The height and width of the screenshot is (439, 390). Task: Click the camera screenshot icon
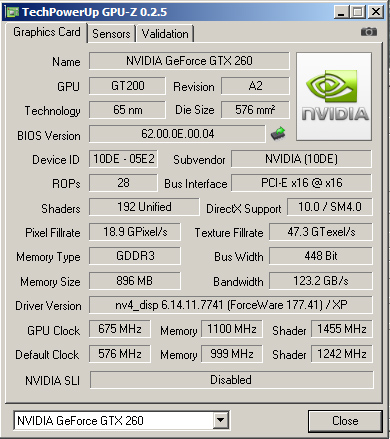369,32
